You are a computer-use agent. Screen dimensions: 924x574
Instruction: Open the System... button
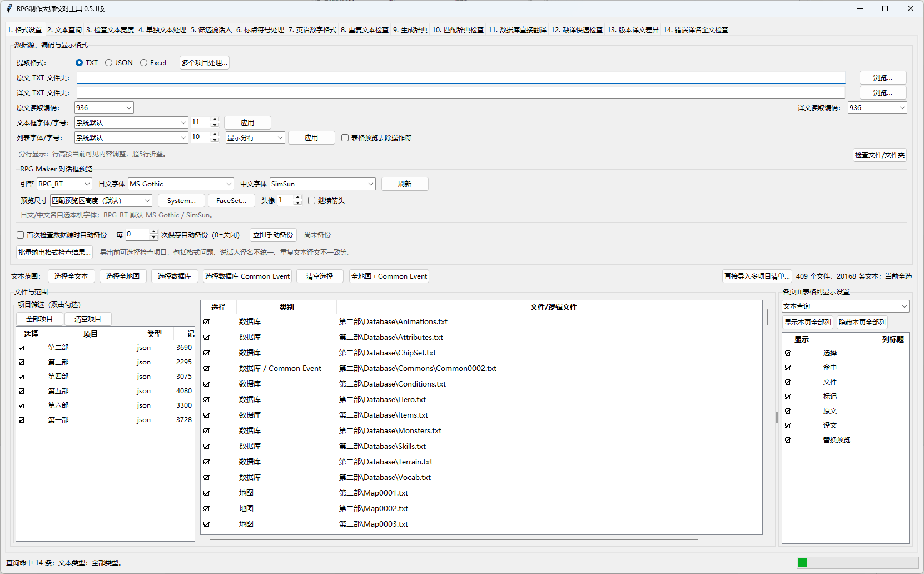(x=182, y=201)
